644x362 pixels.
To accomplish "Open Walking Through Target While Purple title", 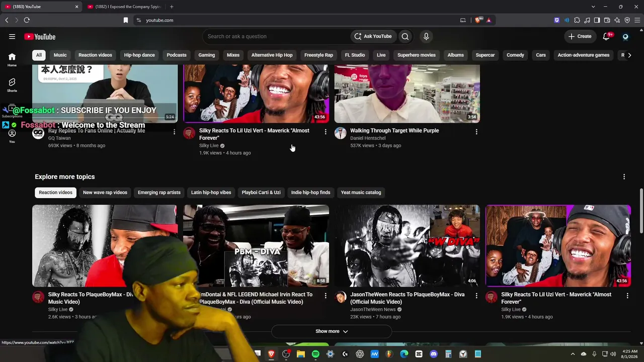I will [x=394, y=131].
